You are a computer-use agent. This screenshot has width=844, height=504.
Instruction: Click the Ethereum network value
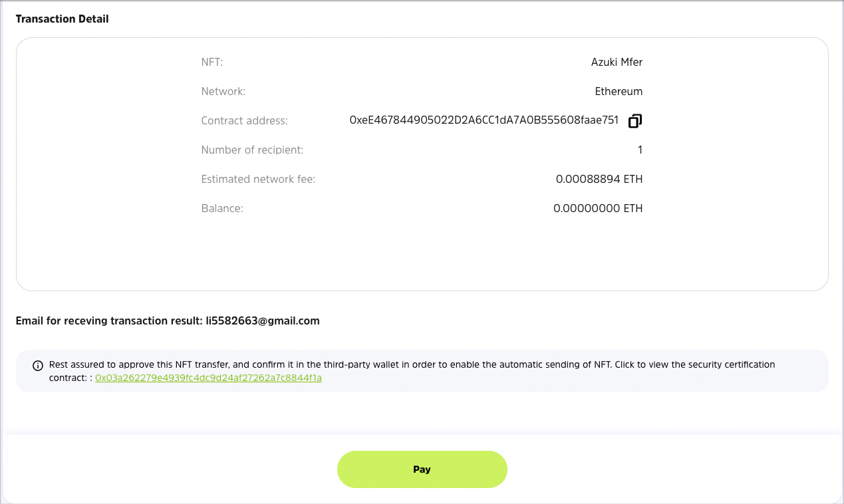click(619, 92)
